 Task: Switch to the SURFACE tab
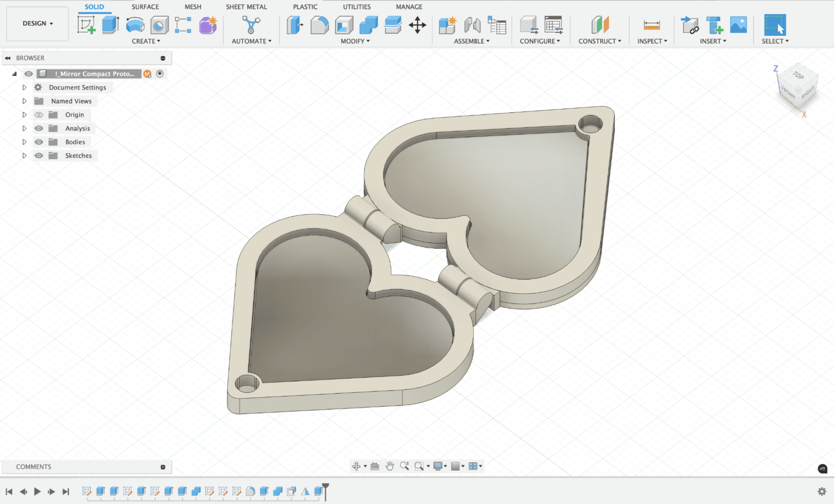click(145, 7)
